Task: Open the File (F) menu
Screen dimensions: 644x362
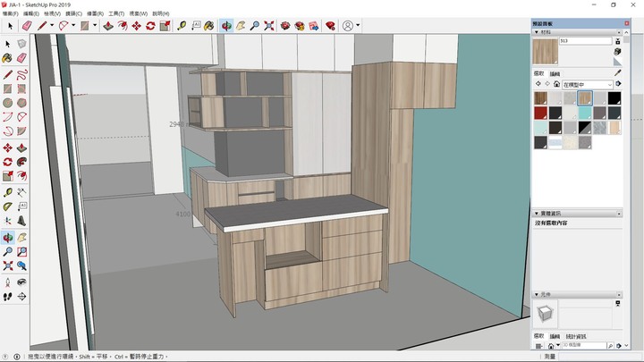Action: click(10, 13)
